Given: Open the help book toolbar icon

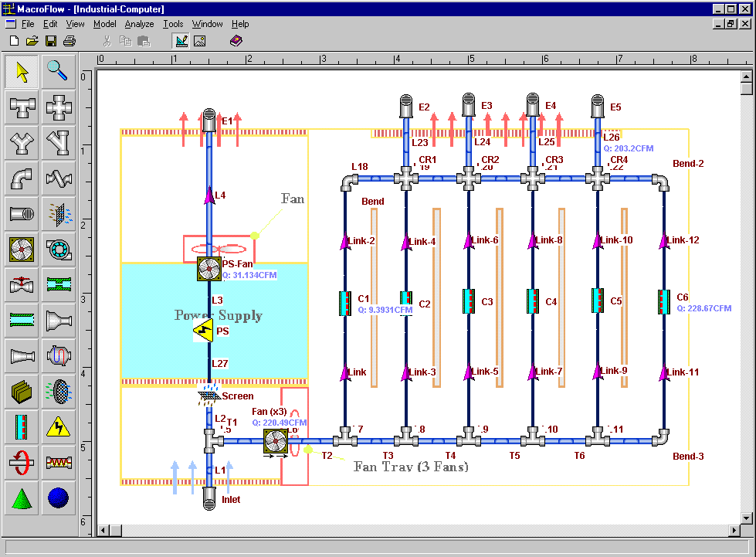Looking at the screenshot, I should click(236, 41).
